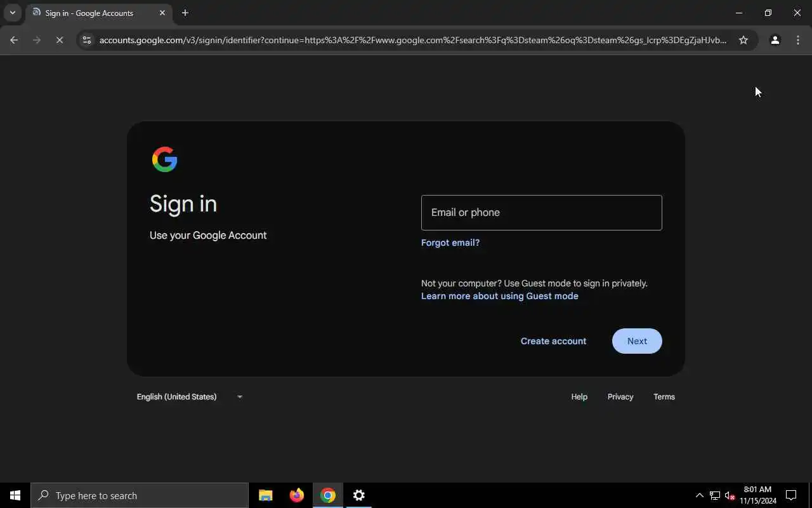Open Privacy link in footer

pyautogui.click(x=620, y=397)
